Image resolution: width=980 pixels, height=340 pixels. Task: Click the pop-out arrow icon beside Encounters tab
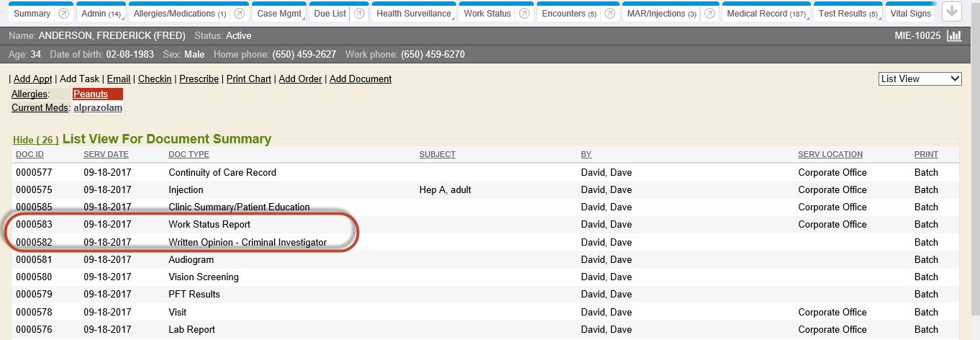click(609, 14)
